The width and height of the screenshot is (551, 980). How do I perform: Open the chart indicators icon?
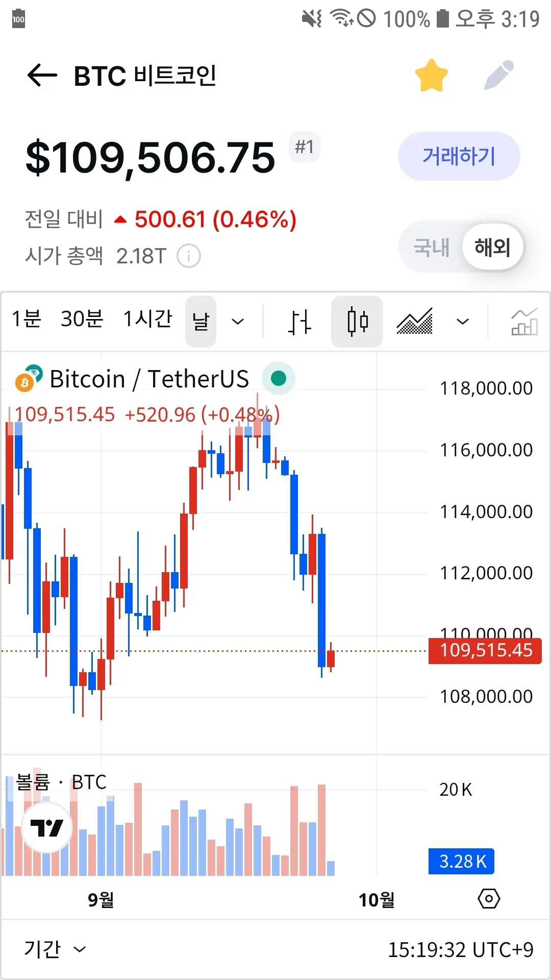[524, 322]
